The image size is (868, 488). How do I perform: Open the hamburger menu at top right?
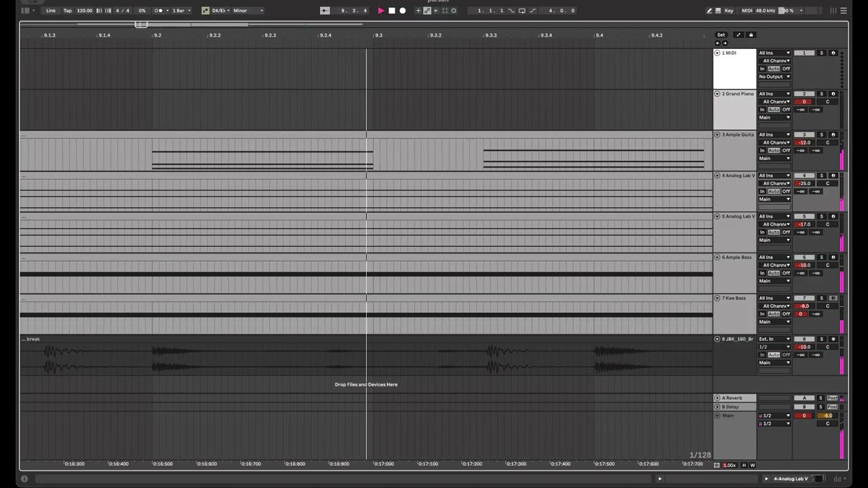843,11
